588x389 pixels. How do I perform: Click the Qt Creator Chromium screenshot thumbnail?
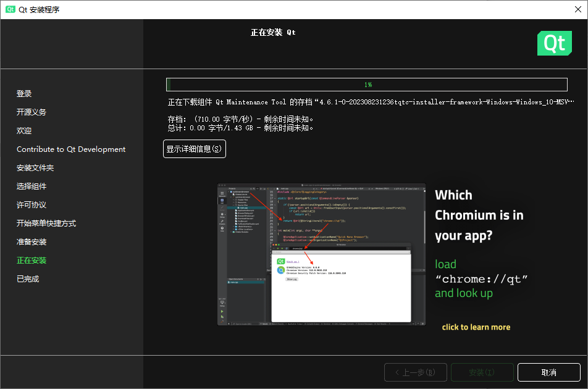click(x=321, y=254)
